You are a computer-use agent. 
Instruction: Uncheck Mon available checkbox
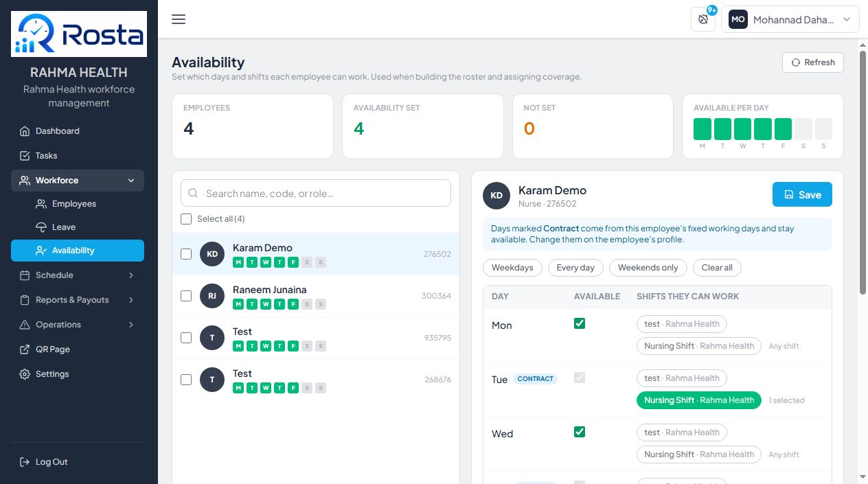[580, 323]
